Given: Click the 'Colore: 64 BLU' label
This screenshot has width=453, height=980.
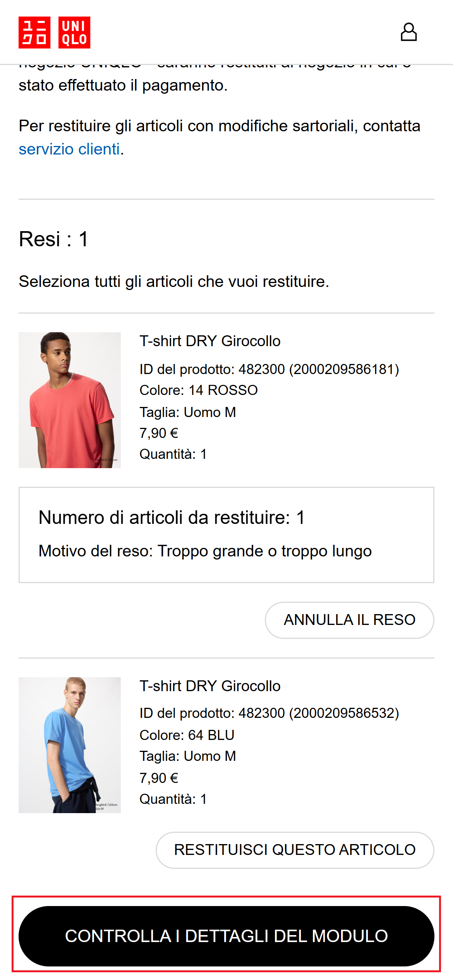Looking at the screenshot, I should [x=187, y=735].
